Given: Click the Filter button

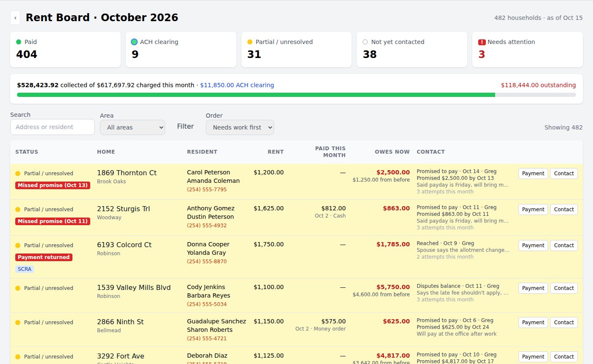Looking at the screenshot, I should pyautogui.click(x=186, y=126).
